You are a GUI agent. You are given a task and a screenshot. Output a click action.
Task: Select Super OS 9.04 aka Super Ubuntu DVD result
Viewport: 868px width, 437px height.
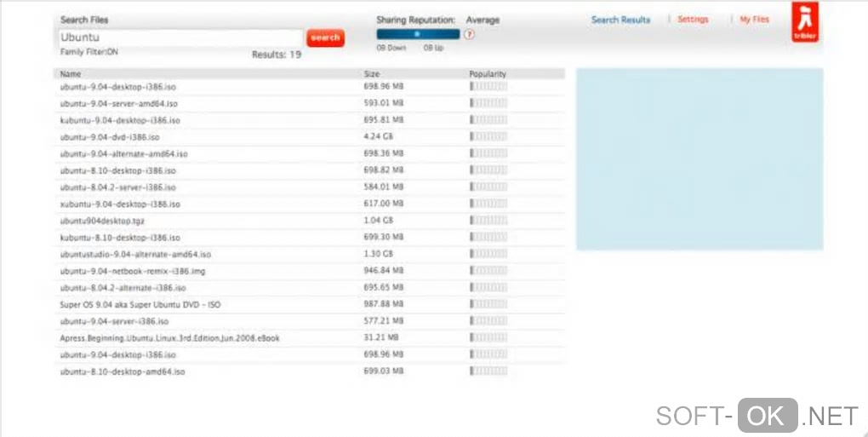309,304
